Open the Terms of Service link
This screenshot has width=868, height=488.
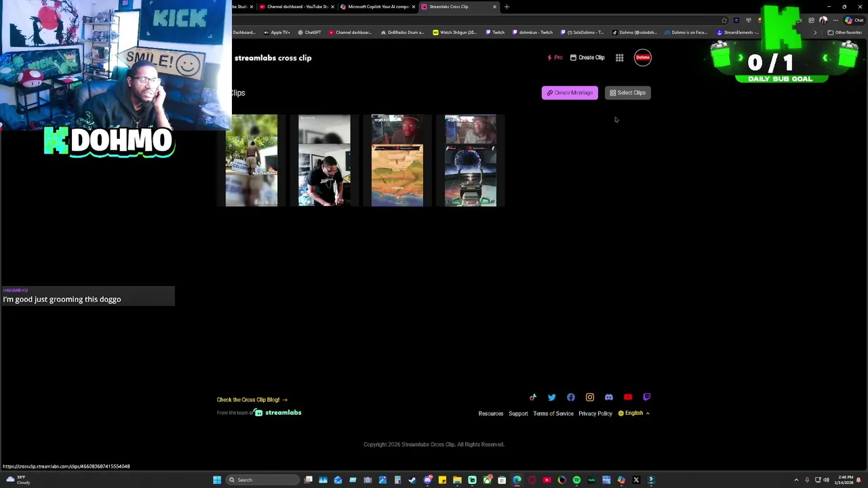[x=553, y=413]
